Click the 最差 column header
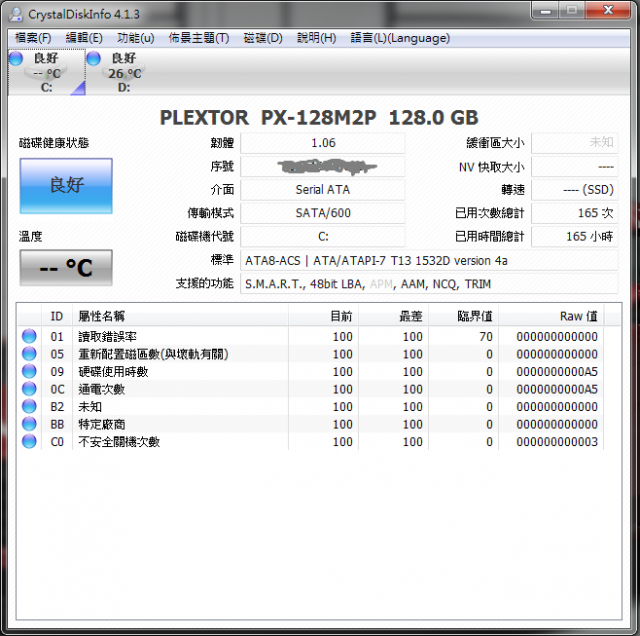Screen dimensions: 640x636 [393, 316]
